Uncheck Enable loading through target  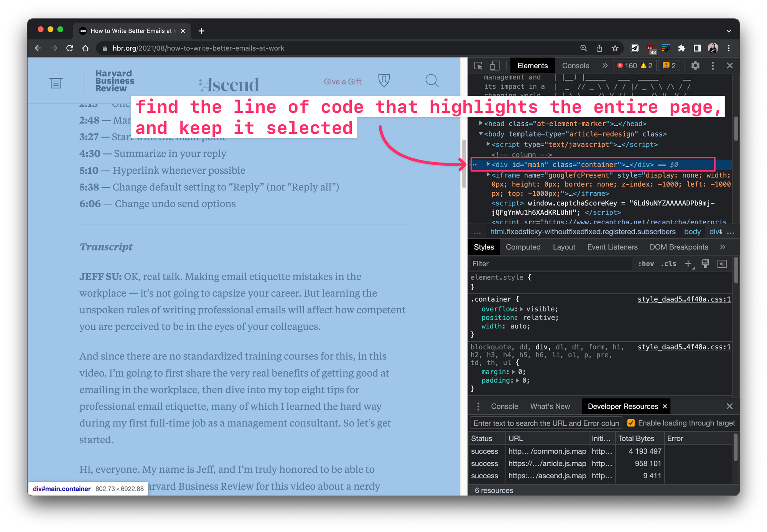(631, 423)
